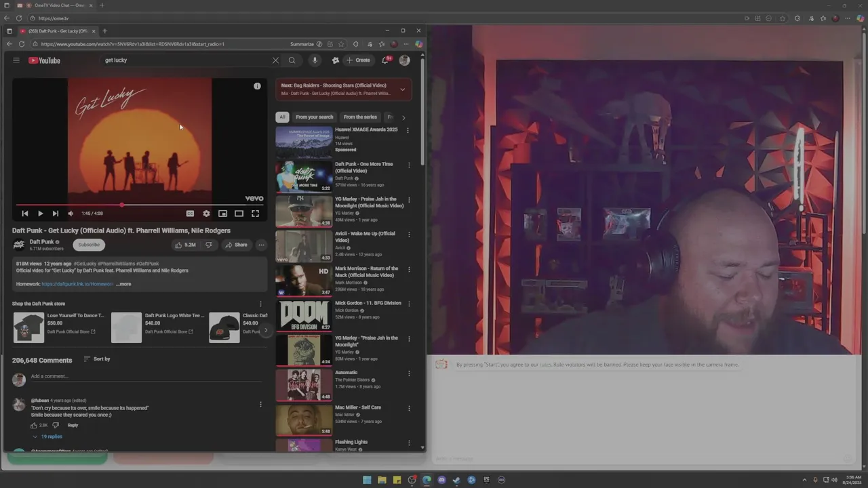Share the Get Lucky video
Image resolution: width=868 pixels, height=488 pixels.
tap(237, 245)
